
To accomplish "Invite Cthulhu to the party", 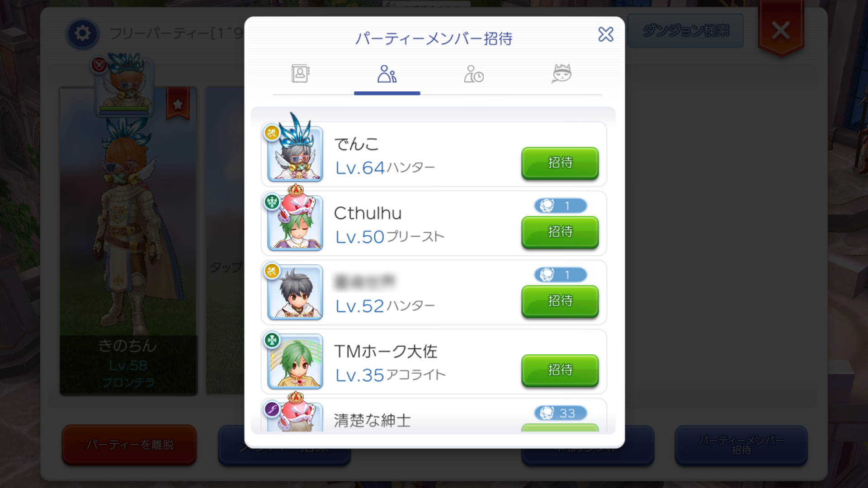I will coord(560,232).
